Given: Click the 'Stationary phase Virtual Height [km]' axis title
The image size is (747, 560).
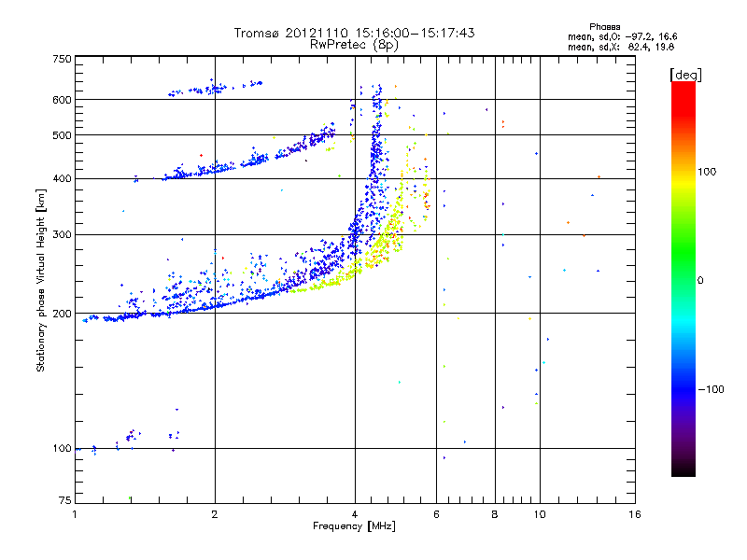Looking at the screenshot, I should [x=41, y=280].
